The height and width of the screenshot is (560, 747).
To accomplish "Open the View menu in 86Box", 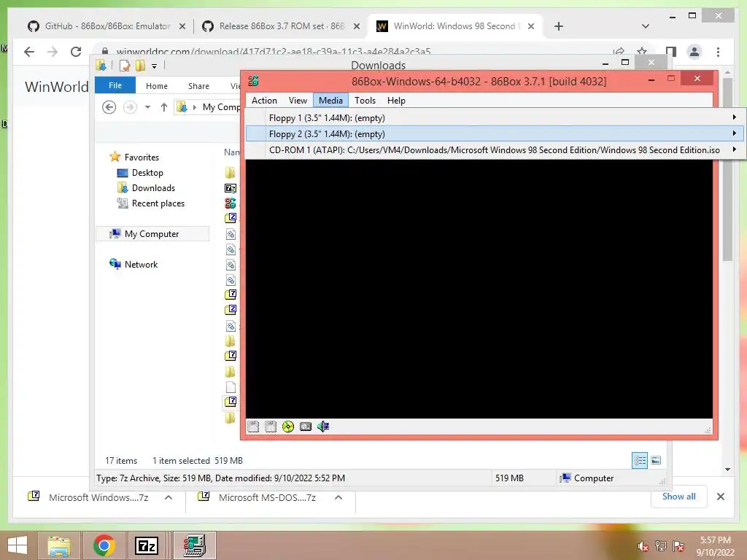I will click(298, 101).
